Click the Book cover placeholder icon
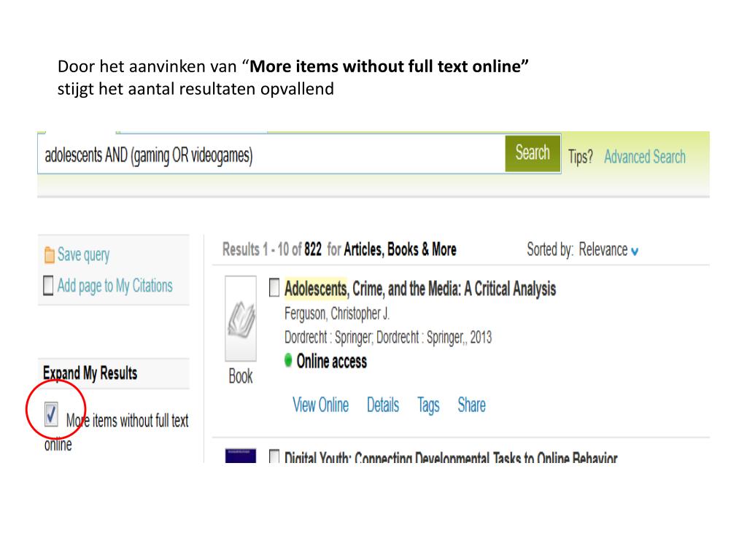Viewport: 747px width, 560px height. point(241,318)
